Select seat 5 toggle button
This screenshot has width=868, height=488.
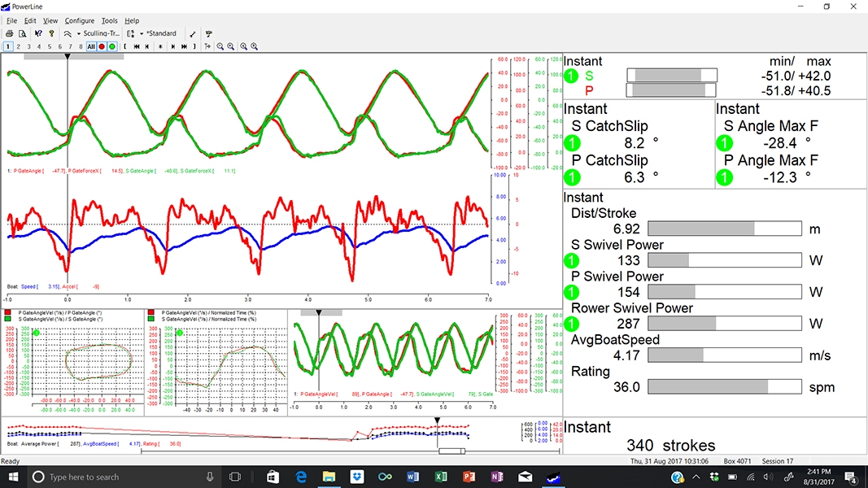[x=50, y=46]
